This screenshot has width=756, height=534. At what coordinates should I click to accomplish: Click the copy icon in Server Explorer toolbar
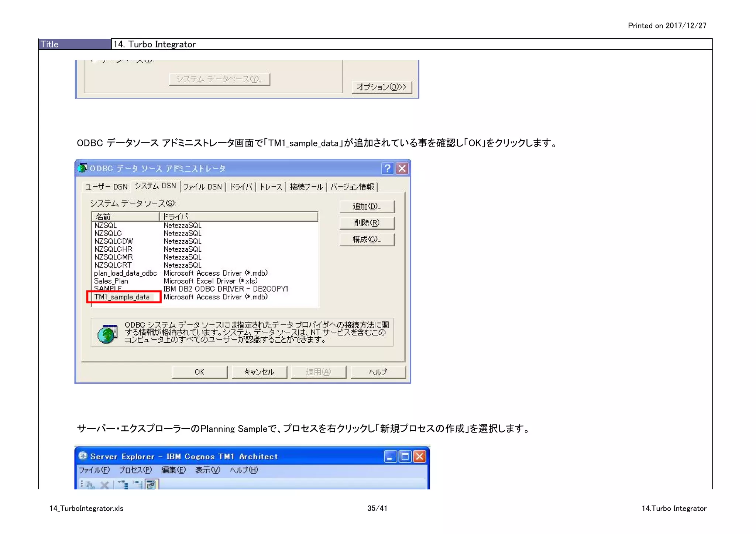pos(90,485)
